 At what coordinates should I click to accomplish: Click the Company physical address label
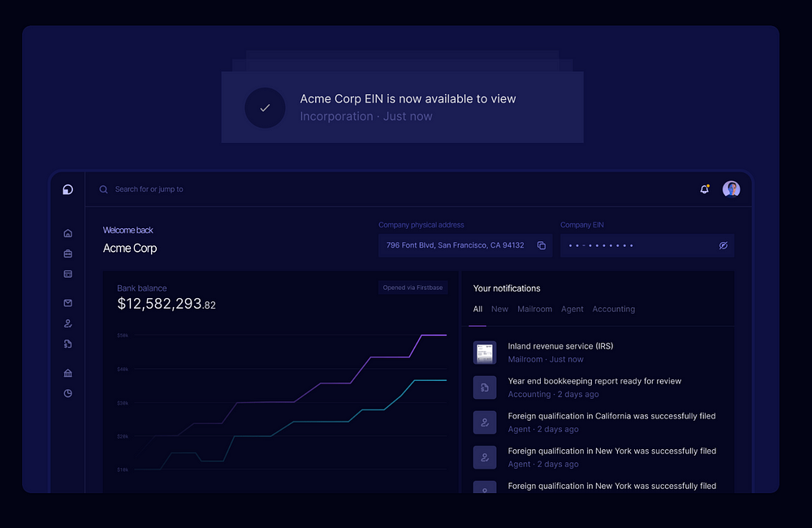[x=421, y=225]
